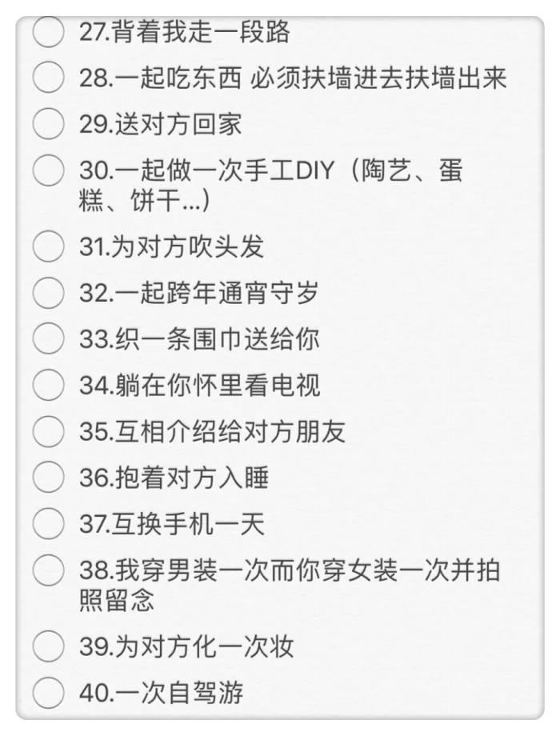Place cursor in text 35.互相介绍给对方朋友
The image size is (560, 736).
[212, 432]
